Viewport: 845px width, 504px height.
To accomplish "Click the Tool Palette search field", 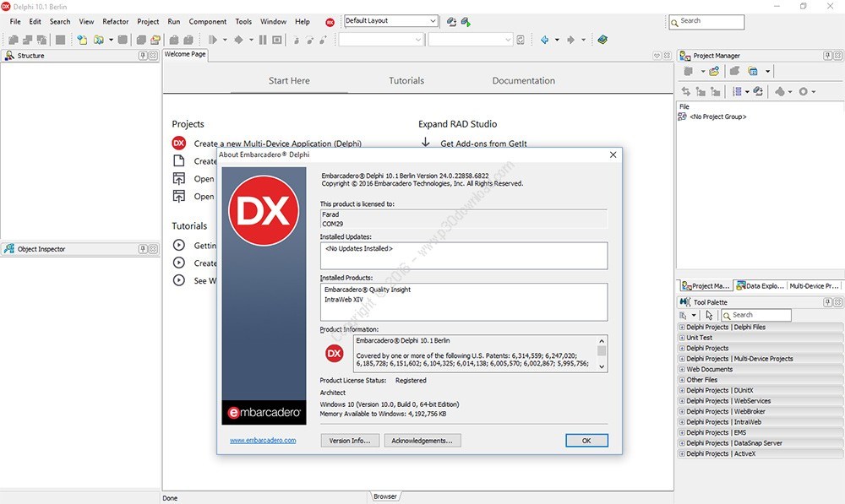I will click(x=756, y=315).
